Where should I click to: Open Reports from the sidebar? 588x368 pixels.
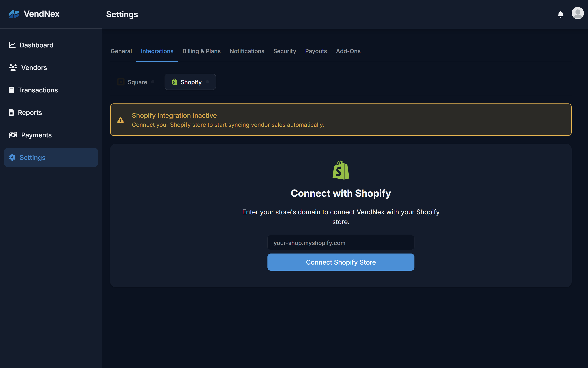[x=51, y=112]
